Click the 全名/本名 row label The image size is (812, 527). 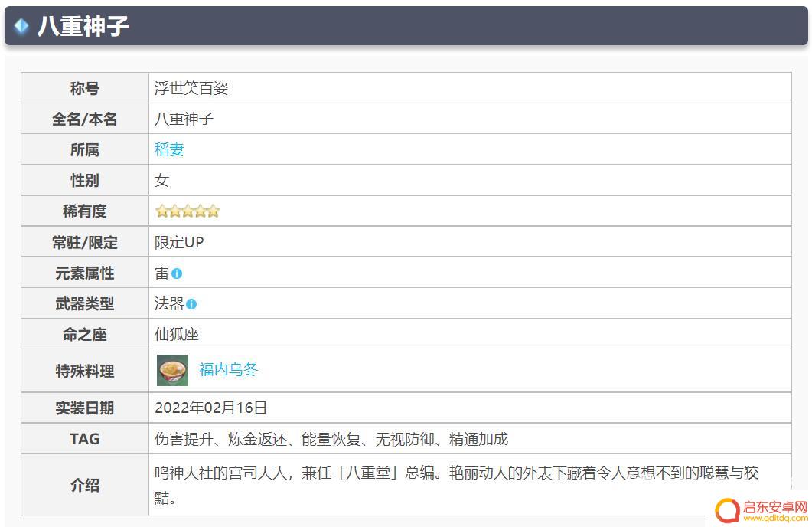[85, 119]
